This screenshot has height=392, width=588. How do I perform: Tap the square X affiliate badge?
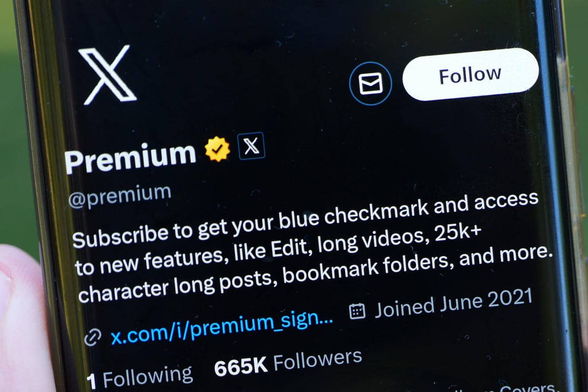click(x=251, y=146)
